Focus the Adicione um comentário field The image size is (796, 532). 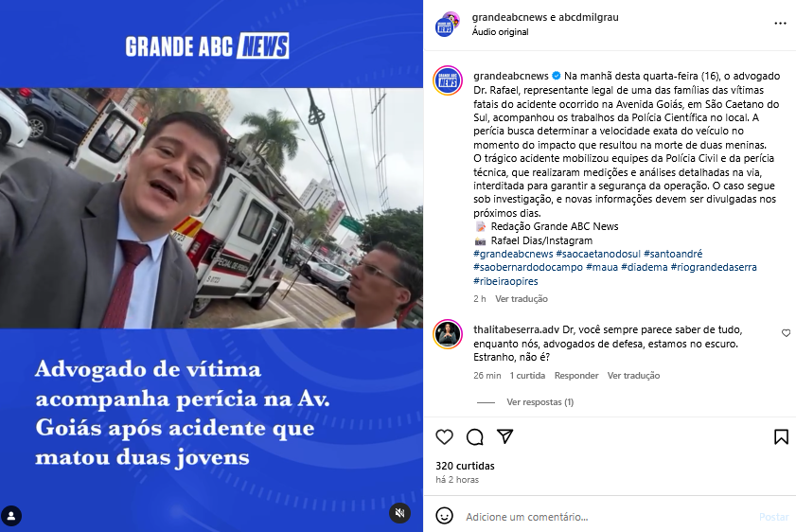608,517
